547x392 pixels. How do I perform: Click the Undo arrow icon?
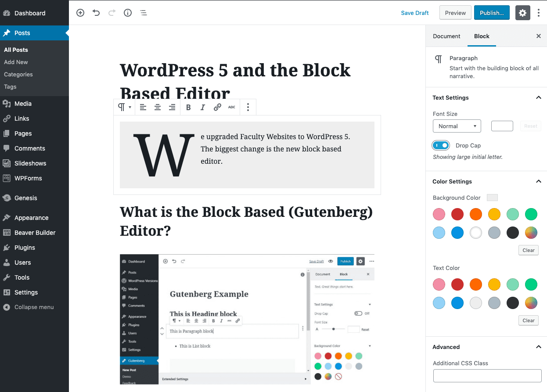tap(96, 13)
